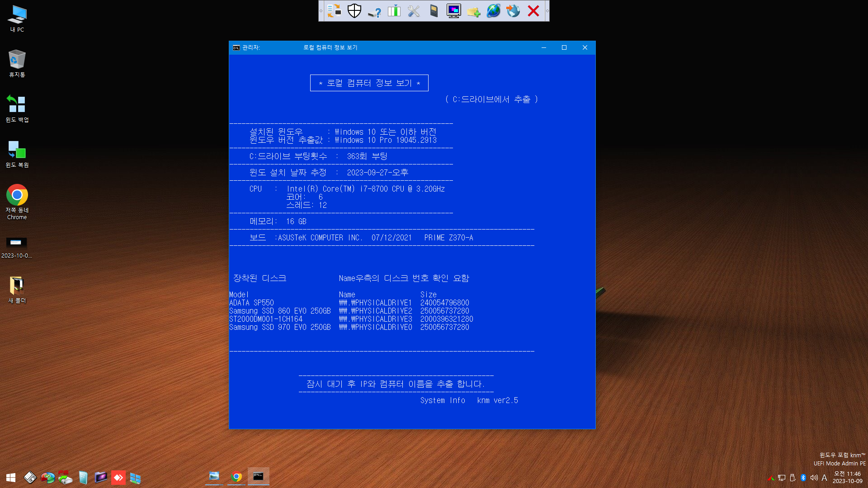
Task: Click the 16 GB memory value
Action: point(296,221)
